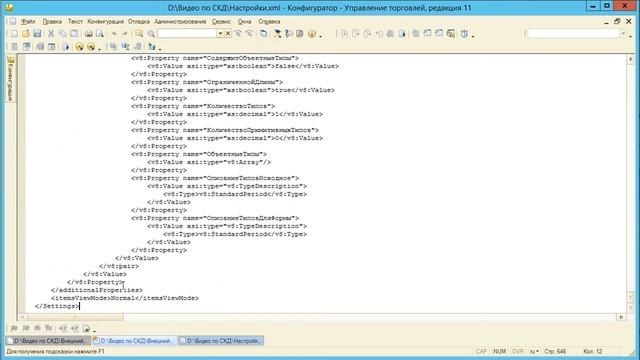Click the last icon in bottom editor toolbar
640x360 pixels.
click(x=86, y=328)
